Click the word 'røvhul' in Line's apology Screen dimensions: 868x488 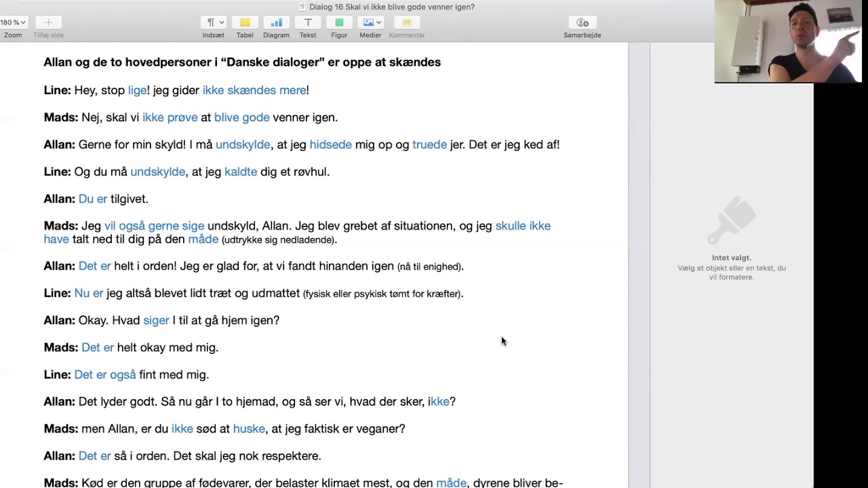click(x=310, y=171)
